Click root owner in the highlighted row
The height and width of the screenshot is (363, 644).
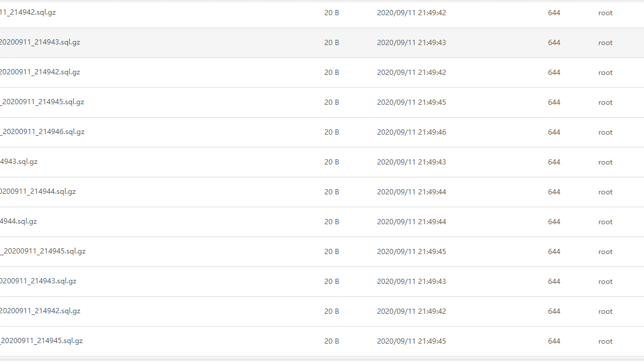click(605, 43)
